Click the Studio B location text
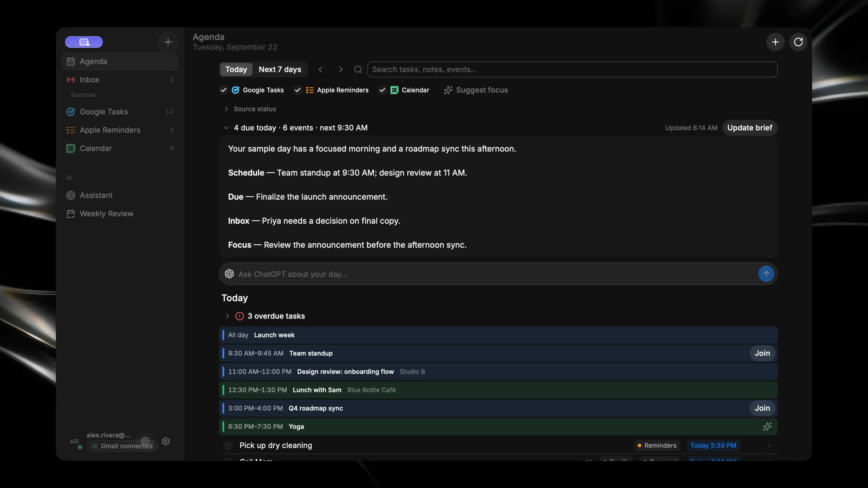Viewport: 868px width, 488px height. point(412,371)
